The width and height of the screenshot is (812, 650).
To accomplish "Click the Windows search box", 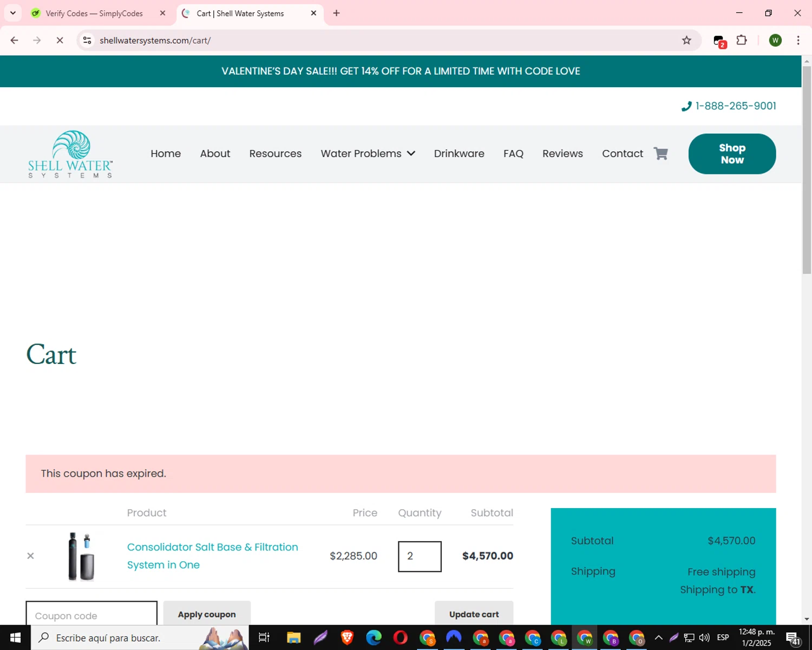I will pos(140,638).
